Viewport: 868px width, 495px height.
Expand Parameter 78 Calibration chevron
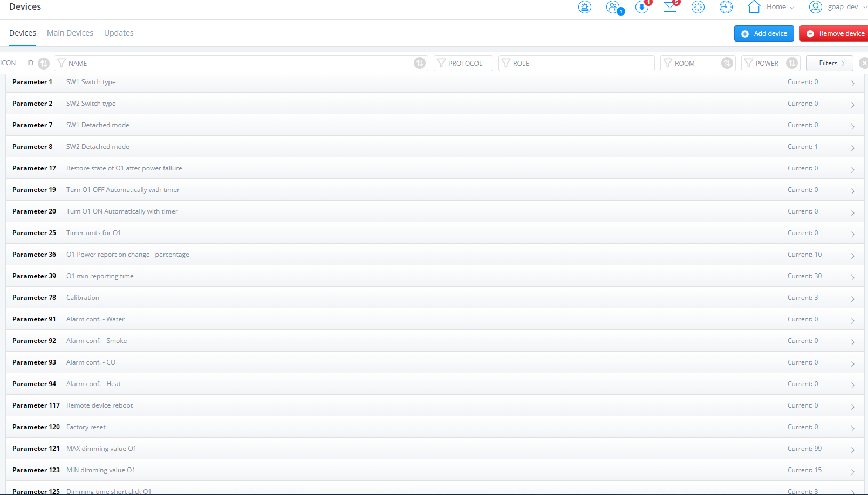tap(852, 299)
